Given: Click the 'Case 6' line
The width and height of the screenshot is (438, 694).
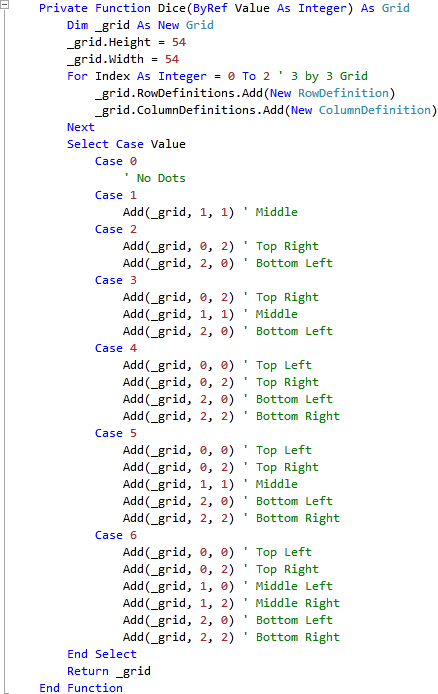Looking at the screenshot, I should point(116,535).
